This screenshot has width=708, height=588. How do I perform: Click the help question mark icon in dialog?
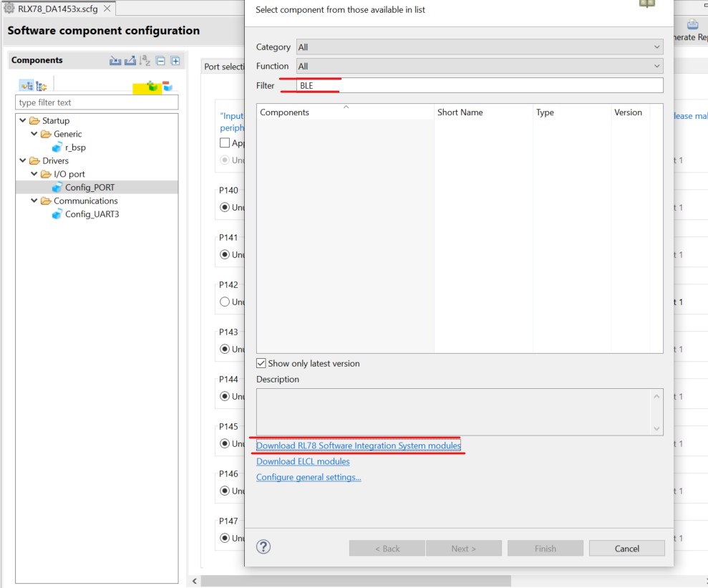click(263, 547)
